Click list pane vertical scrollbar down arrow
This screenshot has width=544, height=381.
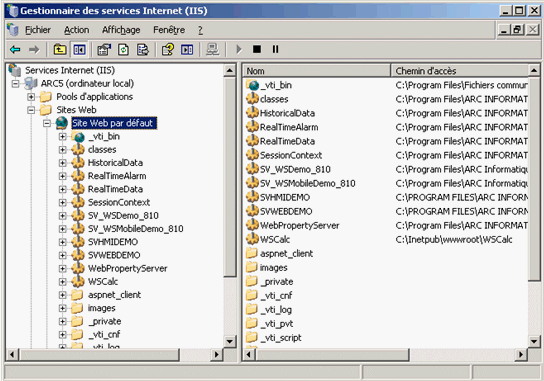point(534,341)
